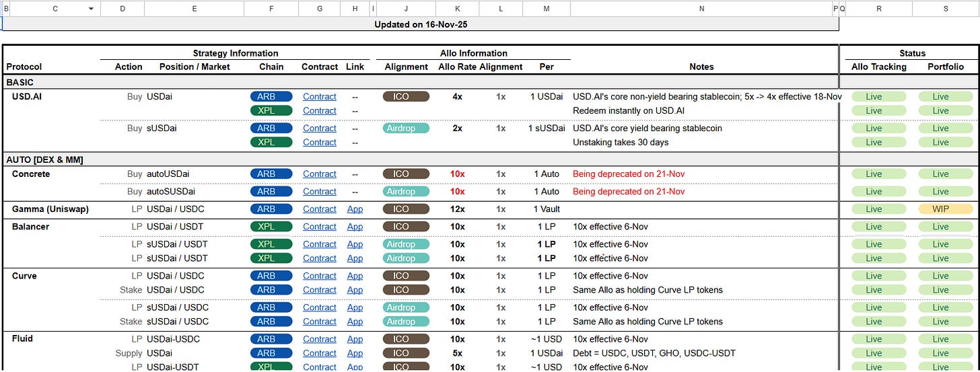The width and height of the screenshot is (980, 372).
Task: Click the 'Balancer' protocol cell
Action: pos(31,227)
